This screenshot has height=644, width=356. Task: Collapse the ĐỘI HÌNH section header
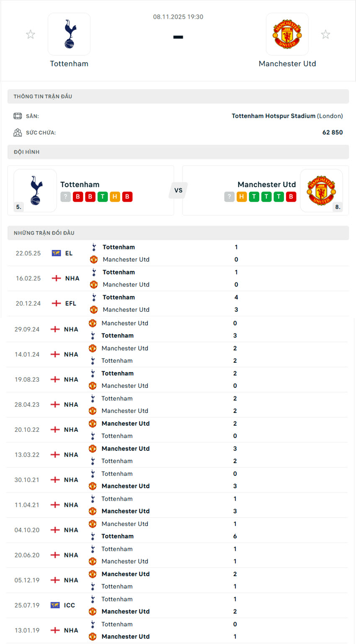178,152
